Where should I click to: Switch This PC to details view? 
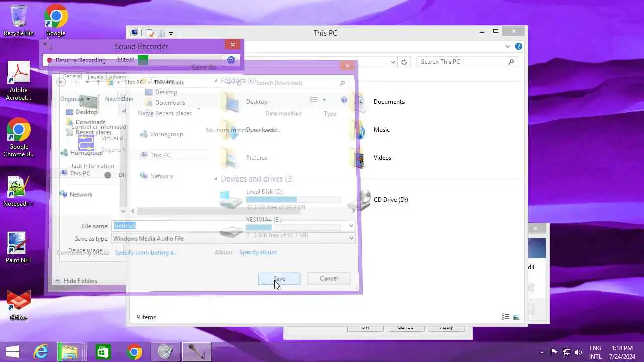coord(506,317)
